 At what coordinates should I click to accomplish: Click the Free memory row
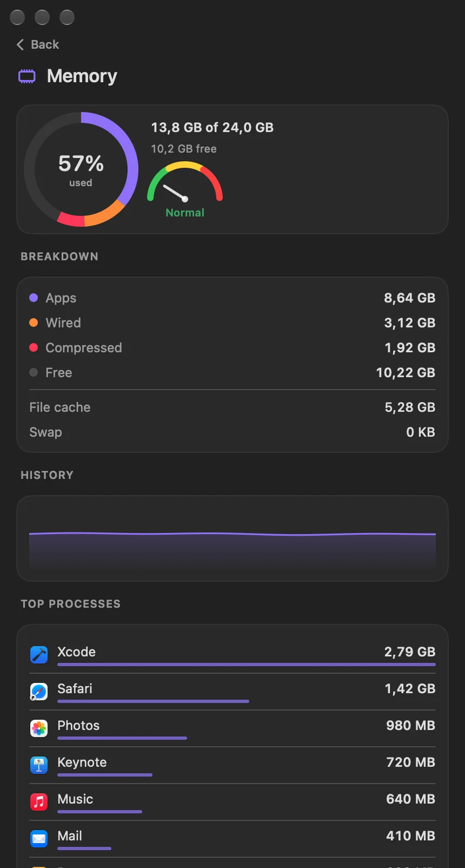232,372
